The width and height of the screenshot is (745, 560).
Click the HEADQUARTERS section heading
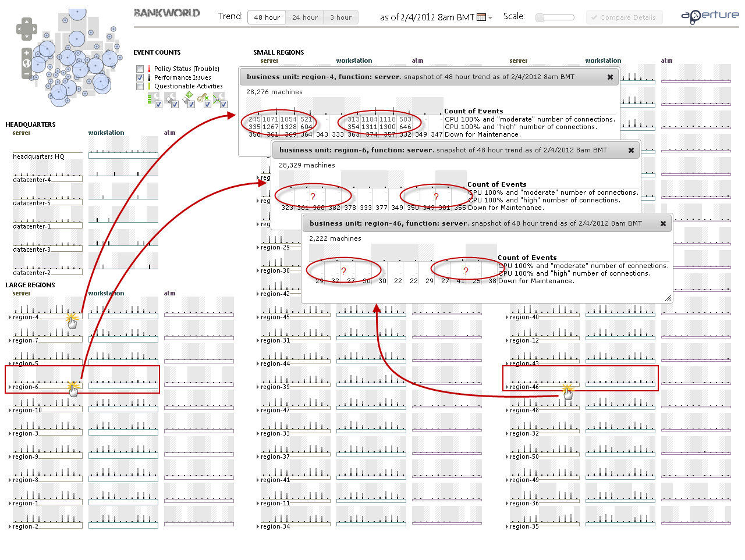coord(30,124)
